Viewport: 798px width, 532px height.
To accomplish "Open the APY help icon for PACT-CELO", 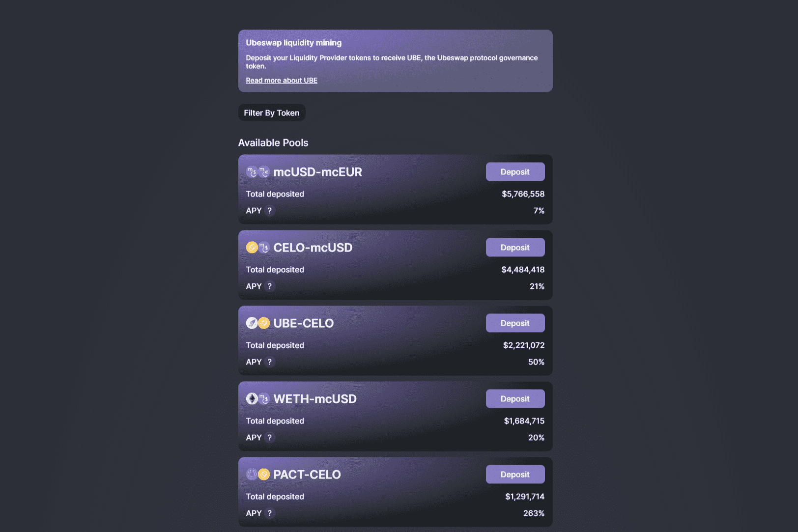I will tap(269, 513).
